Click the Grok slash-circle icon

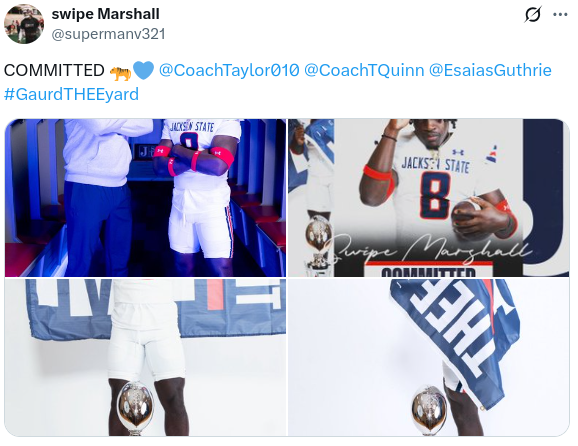pyautogui.click(x=533, y=15)
